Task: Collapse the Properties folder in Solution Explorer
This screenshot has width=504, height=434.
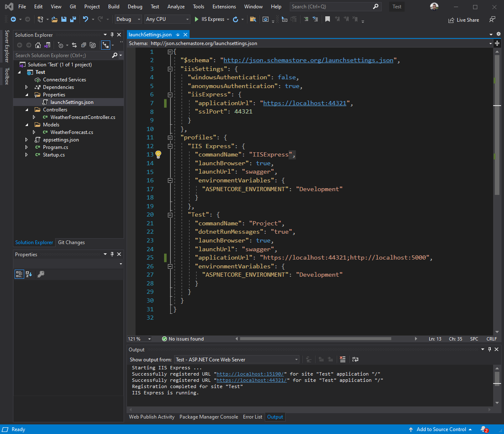Action: (x=27, y=95)
